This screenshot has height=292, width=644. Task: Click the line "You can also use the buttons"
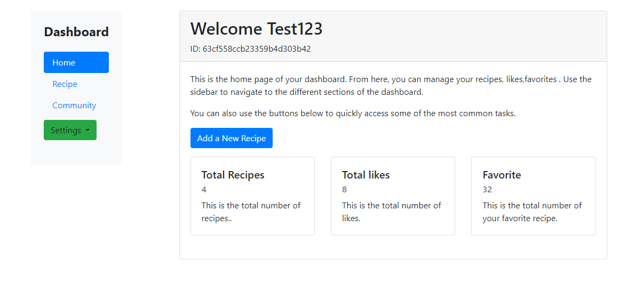click(x=353, y=113)
